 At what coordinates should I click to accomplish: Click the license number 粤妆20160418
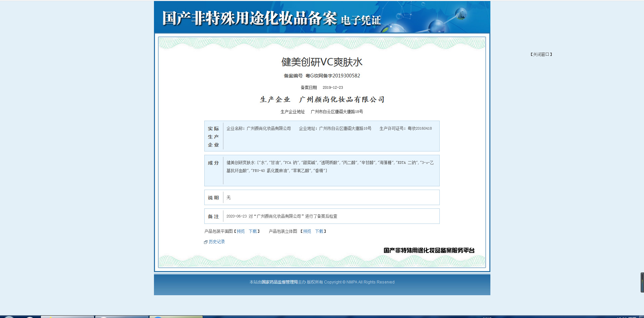pos(420,128)
